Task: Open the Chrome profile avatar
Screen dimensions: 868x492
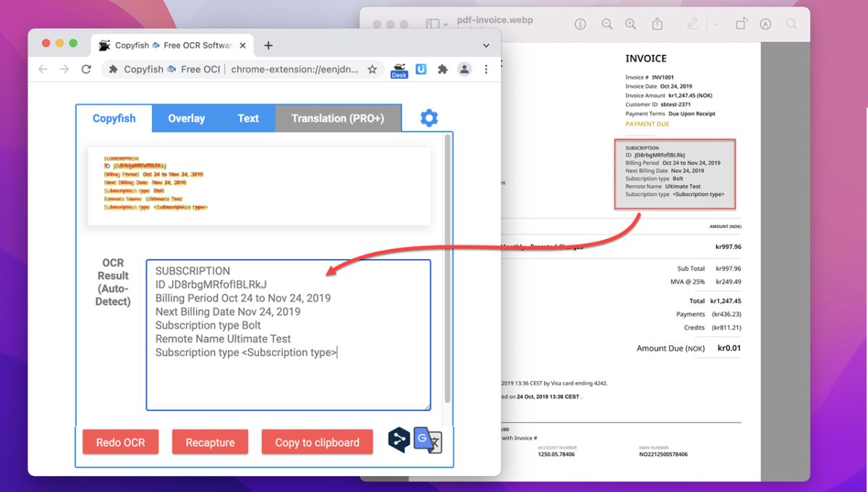Action: tap(464, 69)
